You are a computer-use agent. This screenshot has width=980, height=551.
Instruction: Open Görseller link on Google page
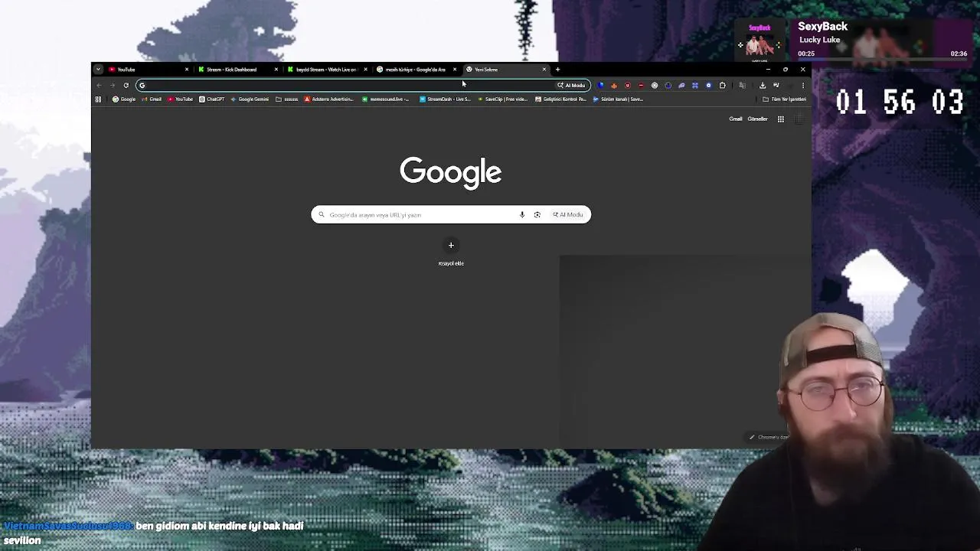click(758, 119)
